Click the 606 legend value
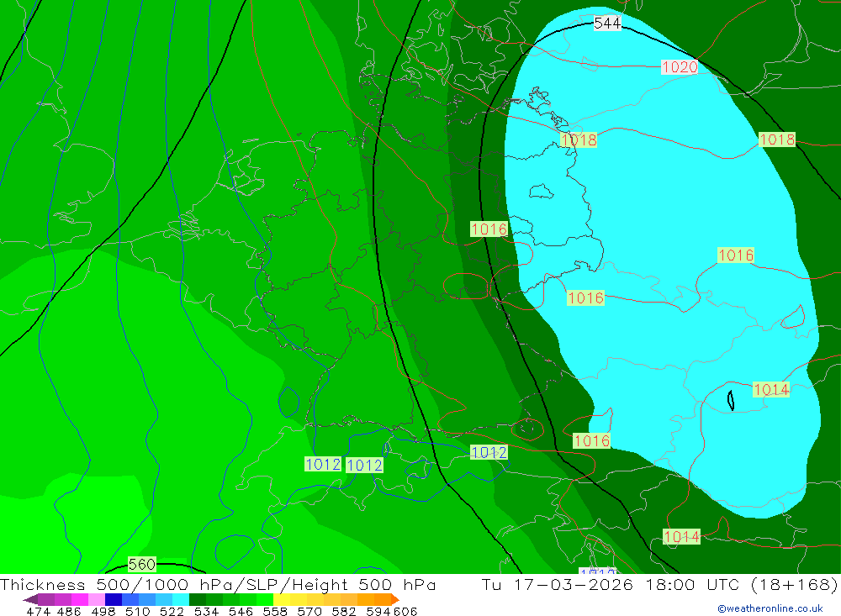The width and height of the screenshot is (841, 616). (405, 611)
